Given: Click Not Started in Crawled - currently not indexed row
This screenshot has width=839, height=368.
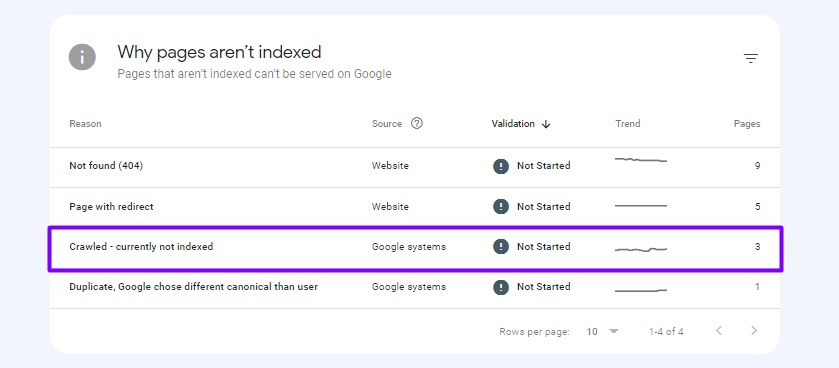Looking at the screenshot, I should coord(544,247).
